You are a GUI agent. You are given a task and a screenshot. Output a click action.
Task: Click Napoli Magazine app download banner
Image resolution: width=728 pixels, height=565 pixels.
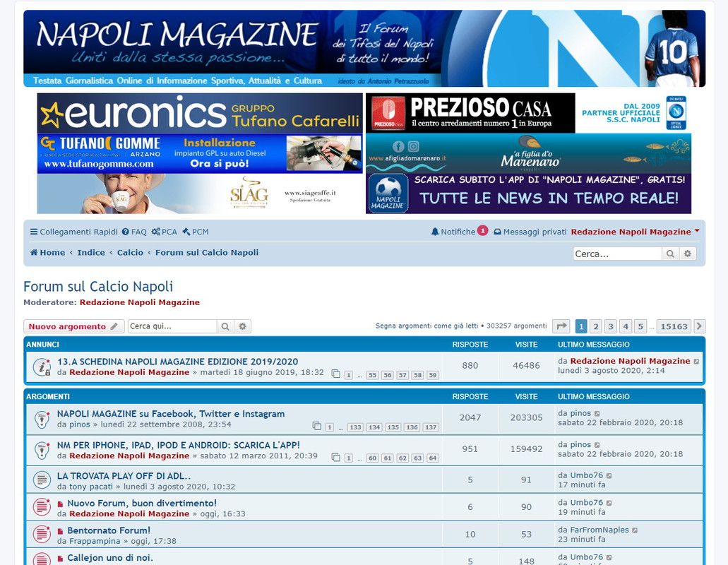pos(528,194)
